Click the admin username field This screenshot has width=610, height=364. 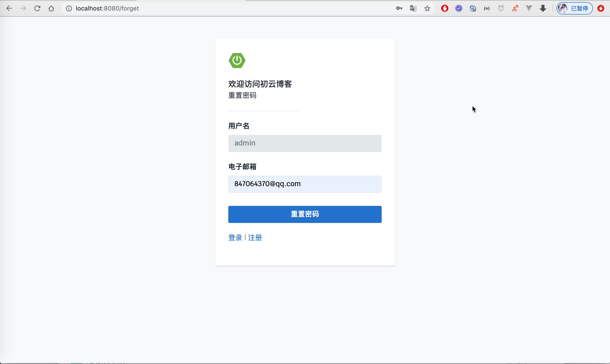(305, 143)
